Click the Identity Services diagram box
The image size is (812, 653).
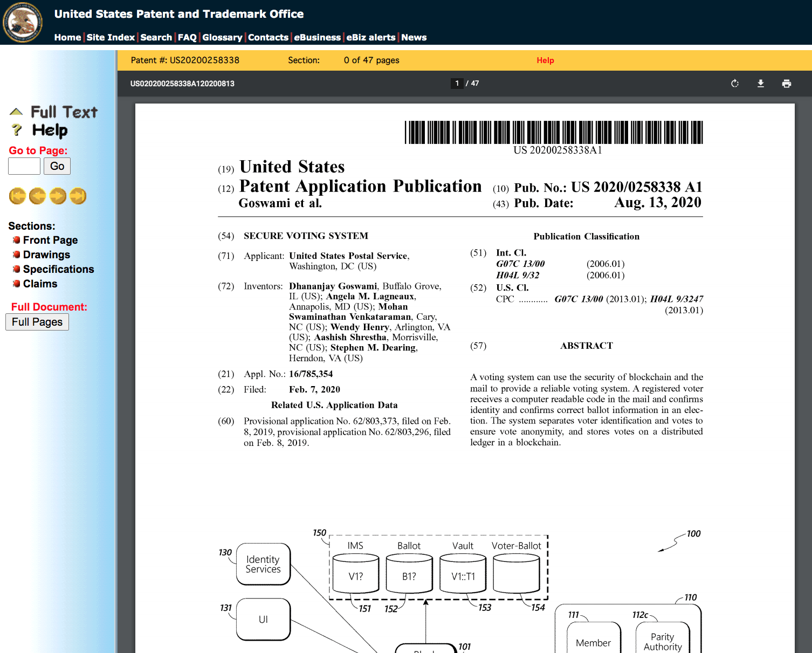[x=263, y=564]
